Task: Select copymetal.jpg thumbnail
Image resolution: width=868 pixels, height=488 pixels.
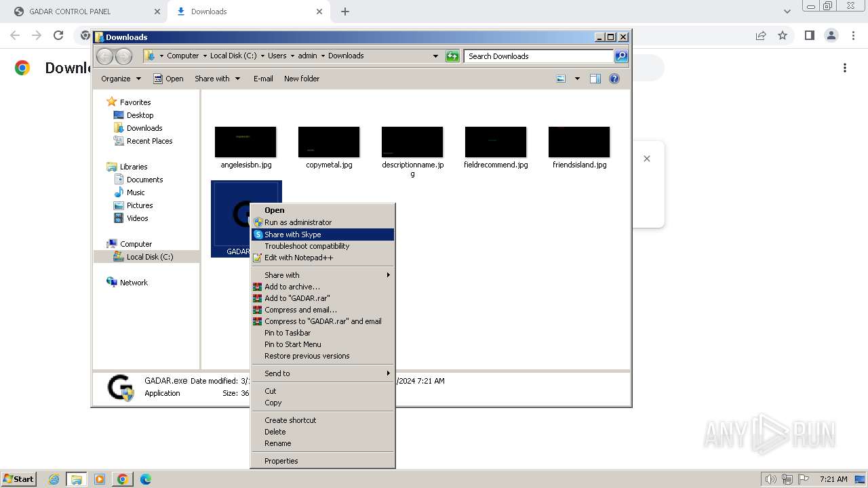Action: click(329, 142)
